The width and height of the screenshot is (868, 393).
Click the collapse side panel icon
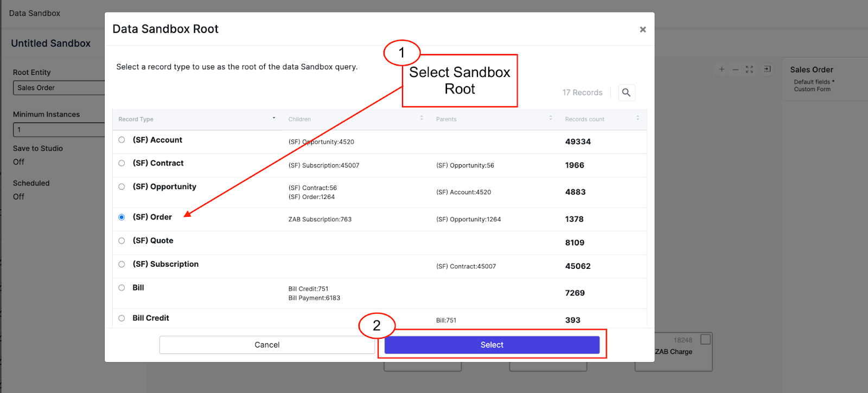pyautogui.click(x=768, y=69)
